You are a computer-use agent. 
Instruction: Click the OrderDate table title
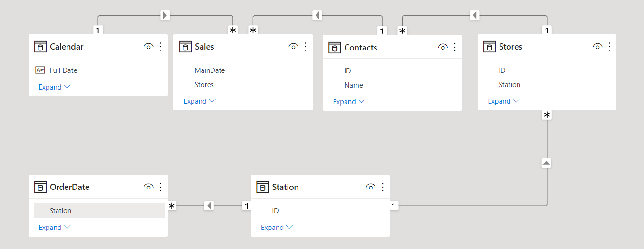(69, 187)
